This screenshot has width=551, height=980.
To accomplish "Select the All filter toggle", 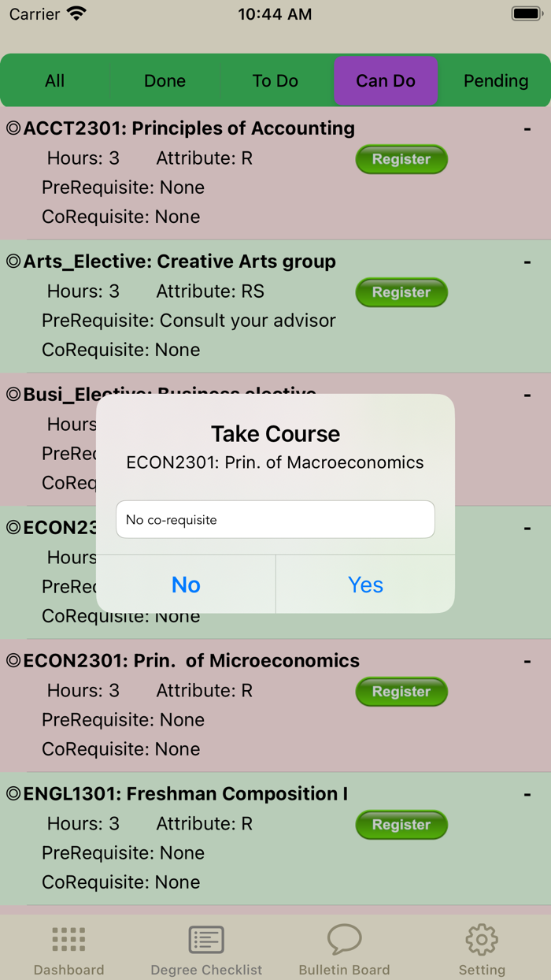I will click(55, 80).
